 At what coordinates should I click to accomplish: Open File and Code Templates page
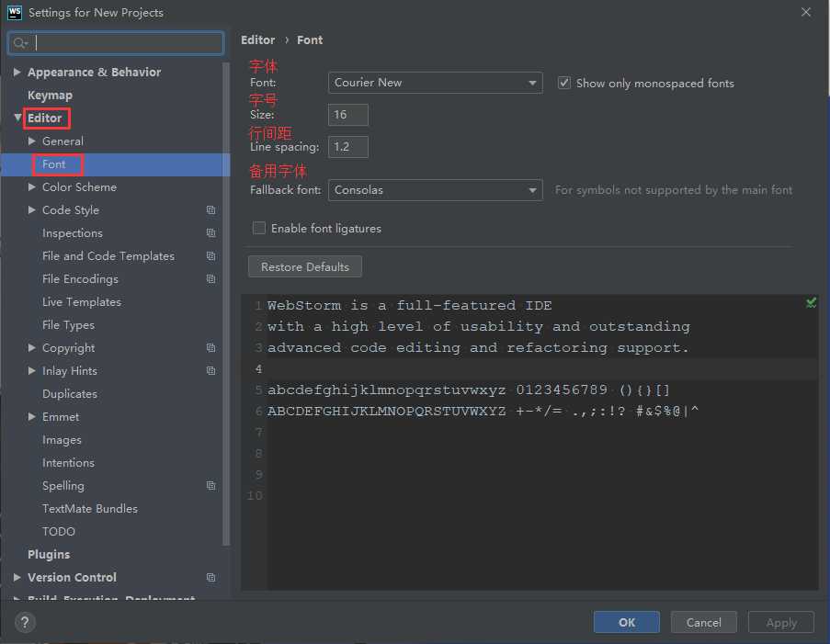coord(108,256)
